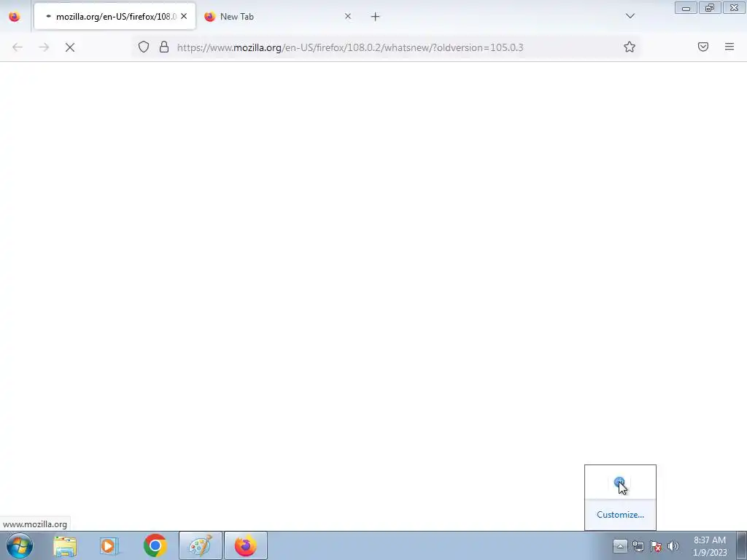Switch to Paint in taskbar
Viewport: 747px width, 560px height.
point(201,545)
